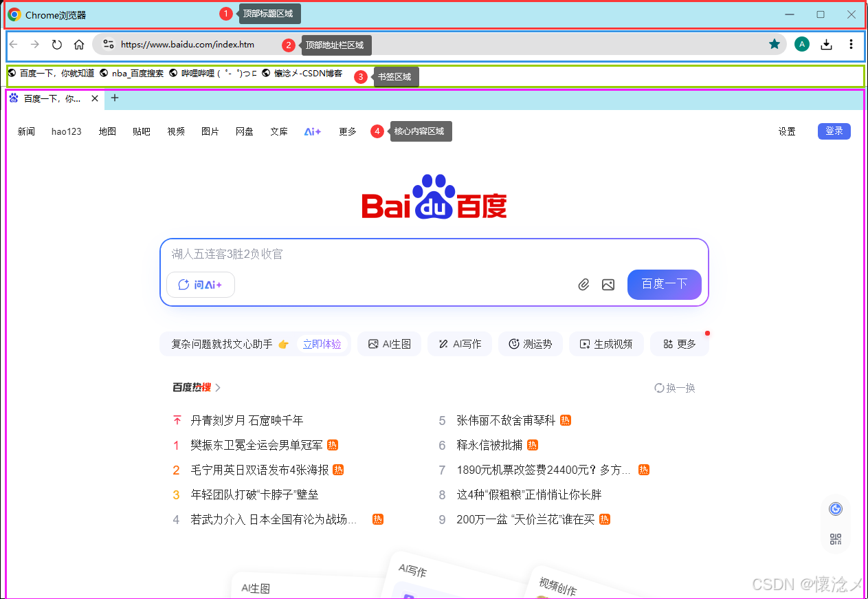868x599 pixels.
Task: Open the hao123 navigation link
Action: coord(67,131)
